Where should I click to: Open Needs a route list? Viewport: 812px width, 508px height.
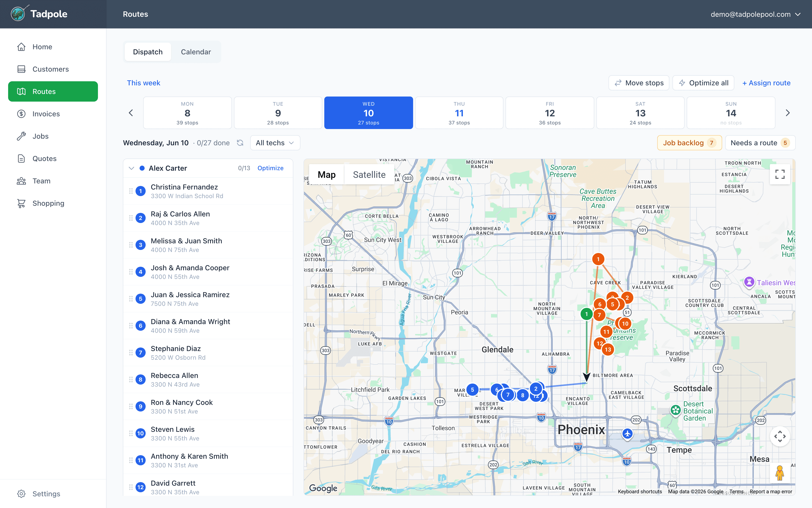[760, 143]
